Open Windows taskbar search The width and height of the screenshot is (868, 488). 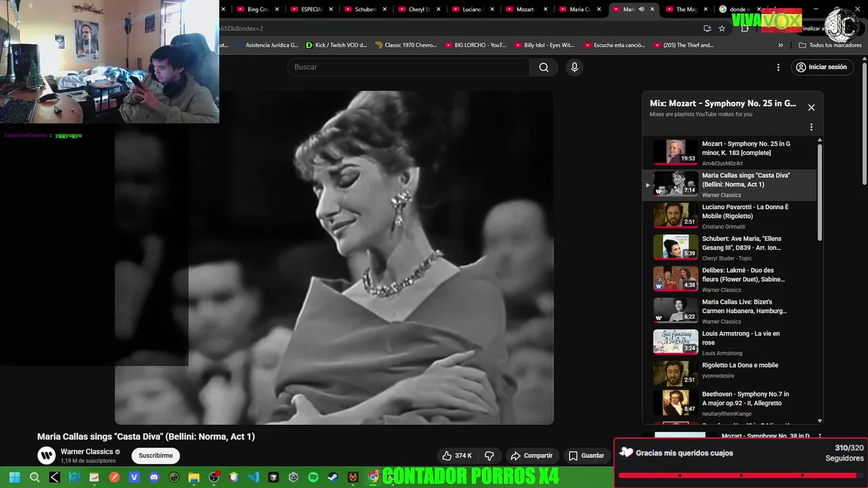tap(35, 477)
